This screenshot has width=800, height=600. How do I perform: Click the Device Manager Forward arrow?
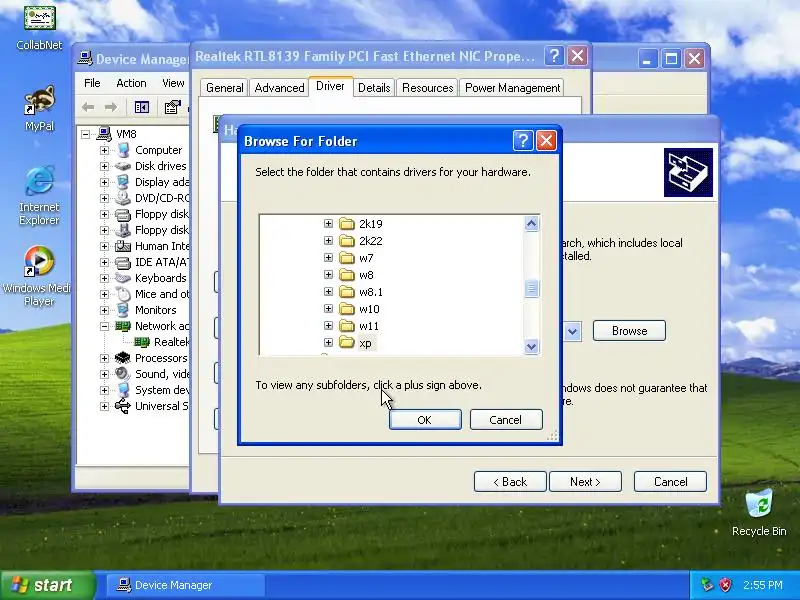(x=111, y=107)
